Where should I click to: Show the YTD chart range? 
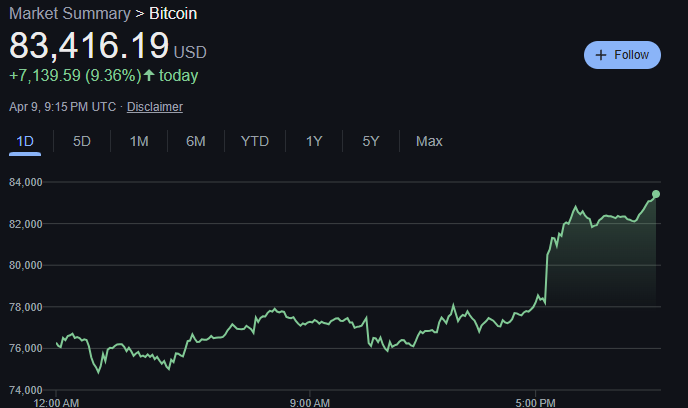click(x=255, y=141)
